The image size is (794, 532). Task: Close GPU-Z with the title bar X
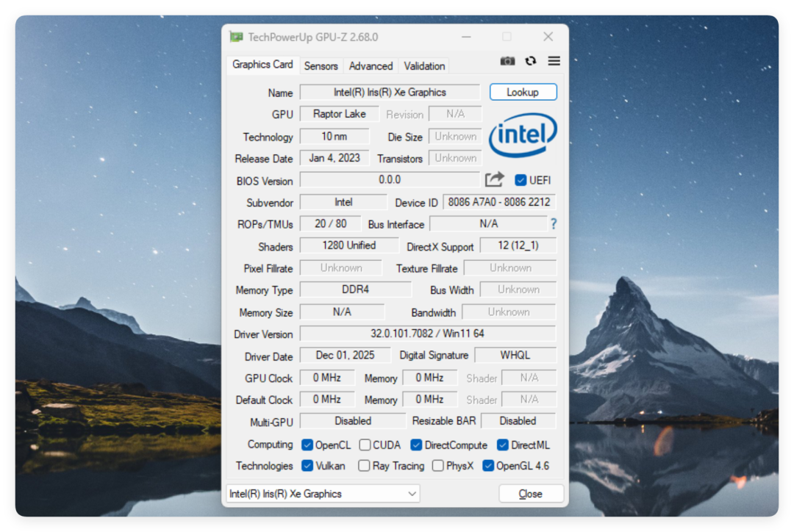[548, 37]
